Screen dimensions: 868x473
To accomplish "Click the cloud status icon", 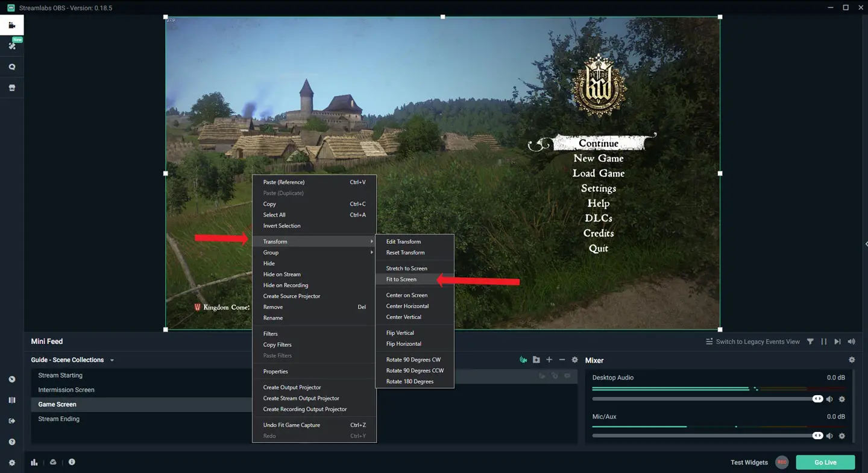I will [53, 462].
